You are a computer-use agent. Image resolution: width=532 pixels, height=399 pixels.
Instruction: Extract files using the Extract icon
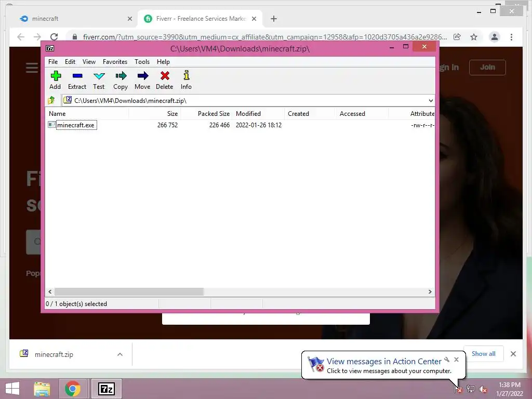pos(77,80)
